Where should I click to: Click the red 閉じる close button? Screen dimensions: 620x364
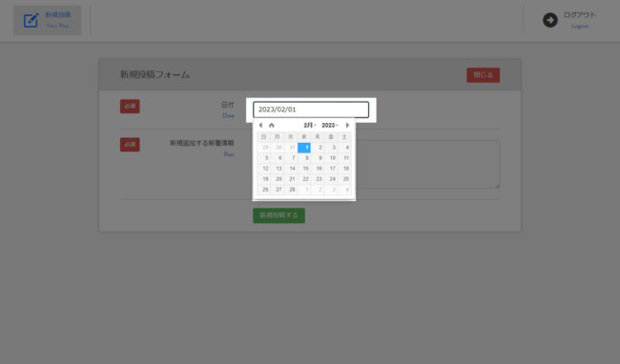click(483, 75)
